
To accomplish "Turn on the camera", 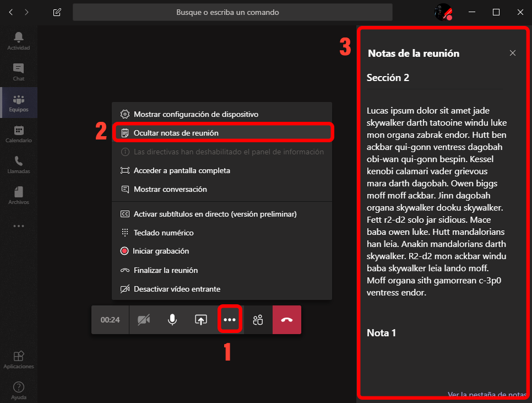I will pyautogui.click(x=144, y=319).
